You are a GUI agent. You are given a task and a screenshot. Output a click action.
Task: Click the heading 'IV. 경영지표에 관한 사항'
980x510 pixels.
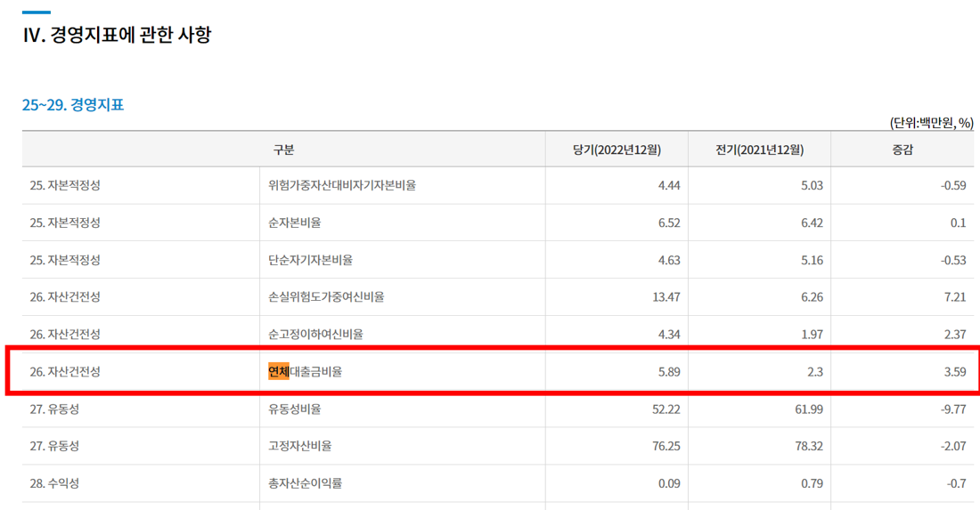(x=117, y=35)
